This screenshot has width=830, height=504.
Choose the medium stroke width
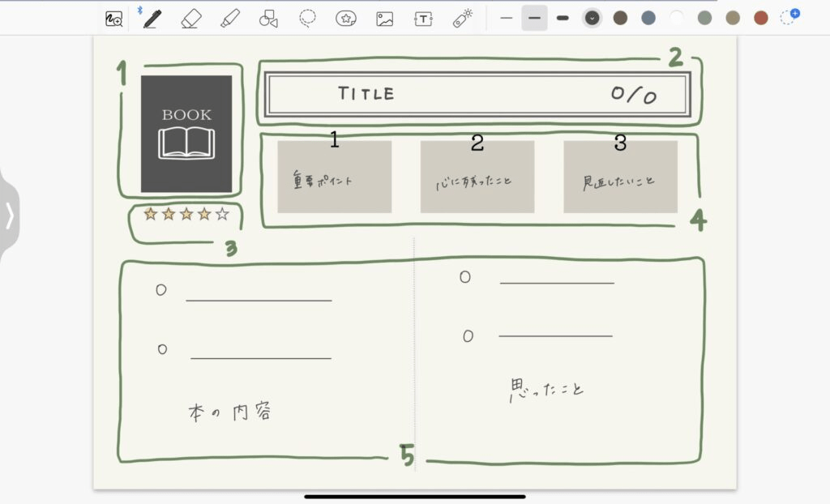point(535,18)
